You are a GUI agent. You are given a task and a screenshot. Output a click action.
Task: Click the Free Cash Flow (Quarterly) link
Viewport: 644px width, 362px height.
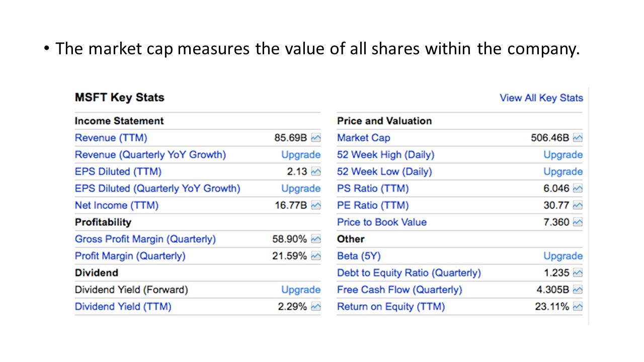coord(399,290)
